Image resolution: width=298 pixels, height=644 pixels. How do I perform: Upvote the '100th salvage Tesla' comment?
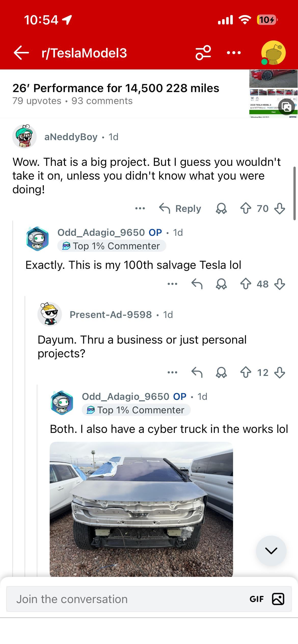pyautogui.click(x=246, y=284)
